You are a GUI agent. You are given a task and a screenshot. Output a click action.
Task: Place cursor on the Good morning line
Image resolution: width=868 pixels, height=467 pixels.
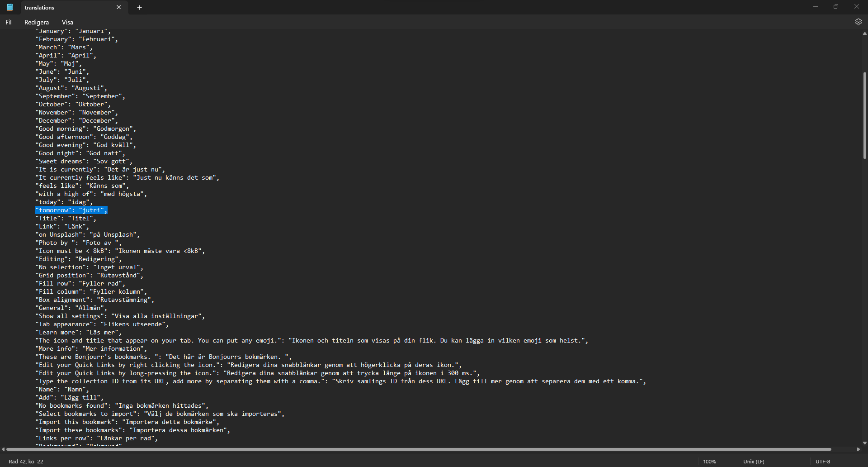tap(86, 129)
